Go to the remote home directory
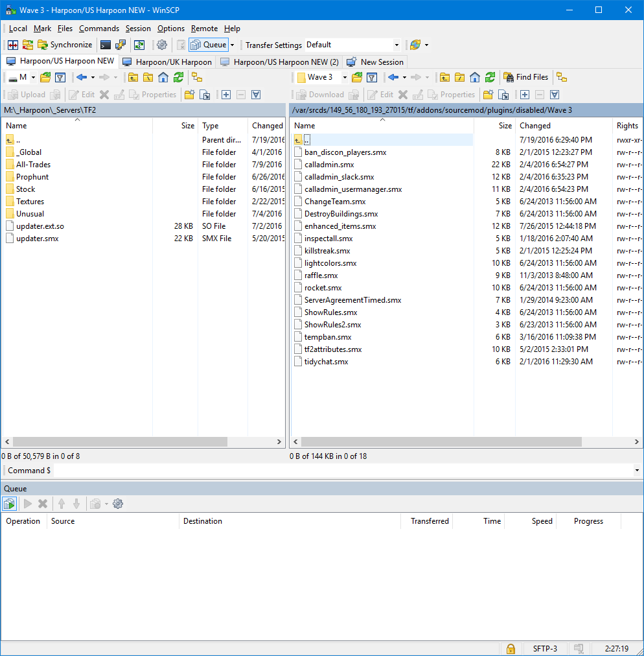This screenshot has height=656, width=644. [475, 77]
